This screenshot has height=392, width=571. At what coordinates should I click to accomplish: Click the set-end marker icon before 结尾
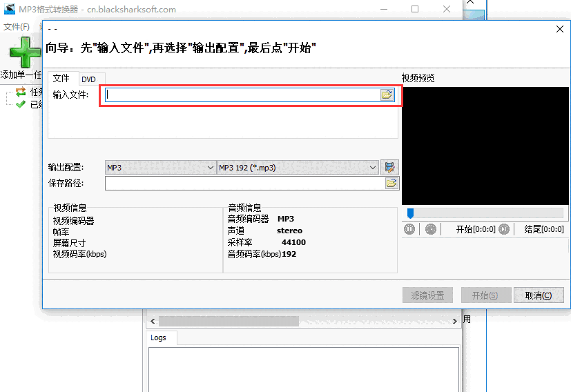[x=505, y=229]
